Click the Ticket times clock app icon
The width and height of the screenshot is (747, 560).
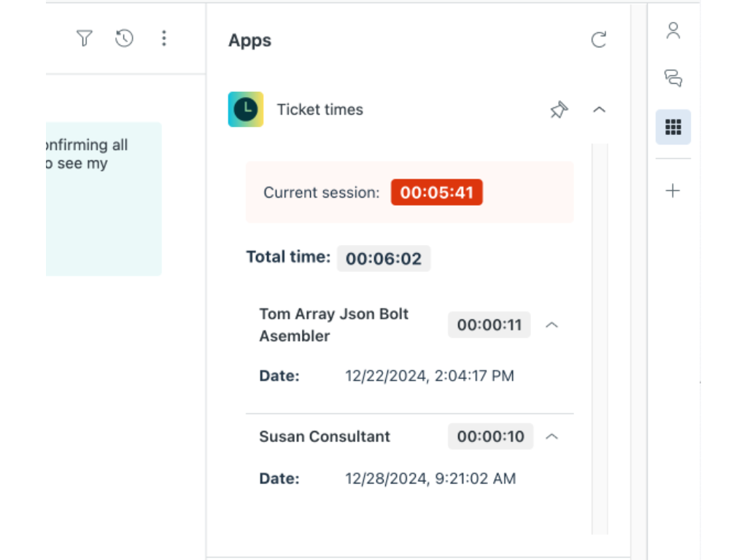(246, 109)
